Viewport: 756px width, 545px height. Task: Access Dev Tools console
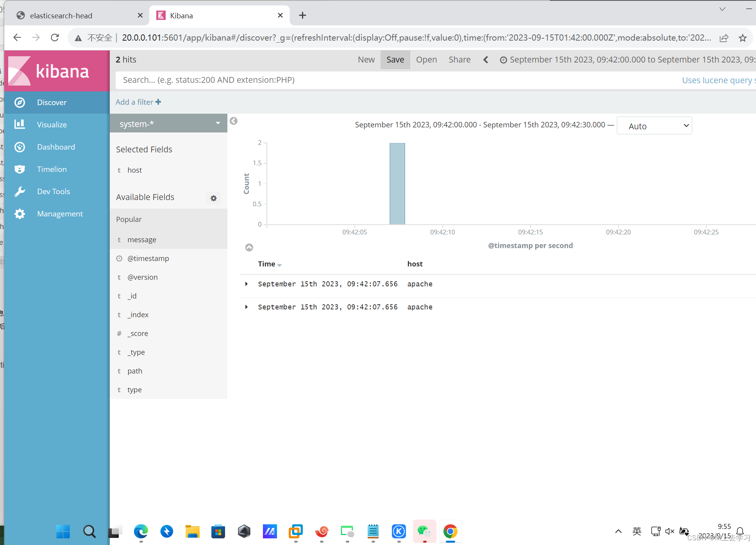pos(54,191)
